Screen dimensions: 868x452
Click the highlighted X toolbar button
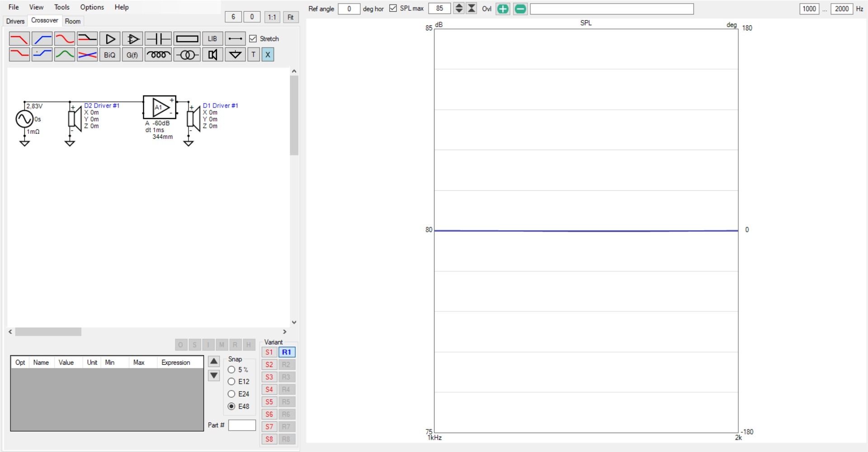pyautogui.click(x=268, y=55)
